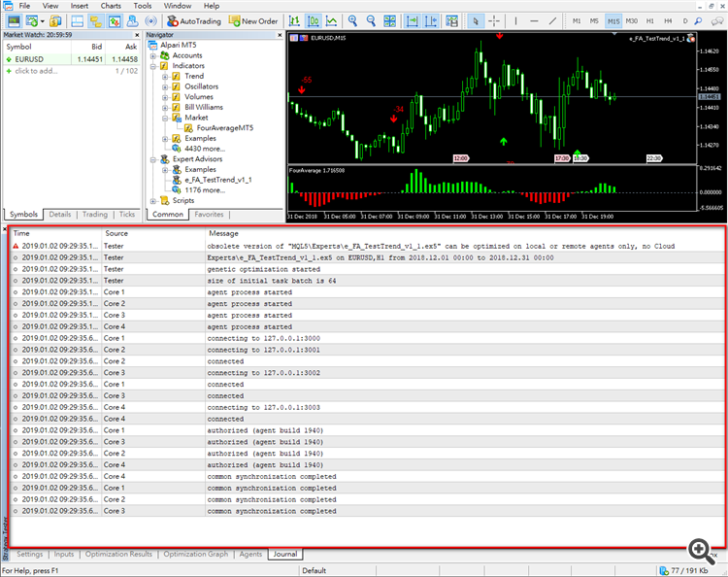Open FourAverageMT5 indicator in Navigator

224,127
